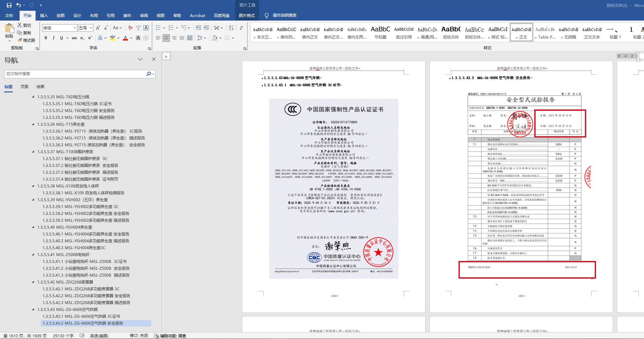Open the Customize Quick Access Toolbar arrow

(x=41, y=5)
